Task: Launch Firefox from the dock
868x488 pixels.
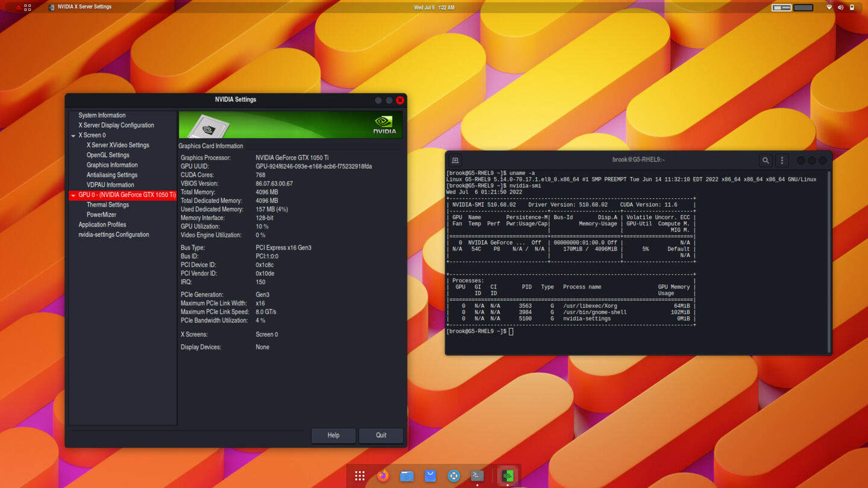Action: [383, 476]
